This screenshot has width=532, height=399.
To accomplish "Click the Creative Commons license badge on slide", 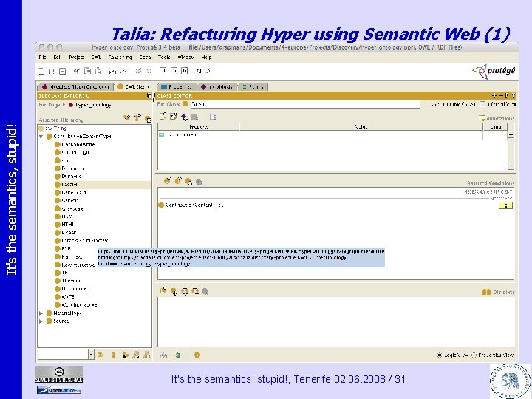I will pyautogui.click(x=59, y=374).
